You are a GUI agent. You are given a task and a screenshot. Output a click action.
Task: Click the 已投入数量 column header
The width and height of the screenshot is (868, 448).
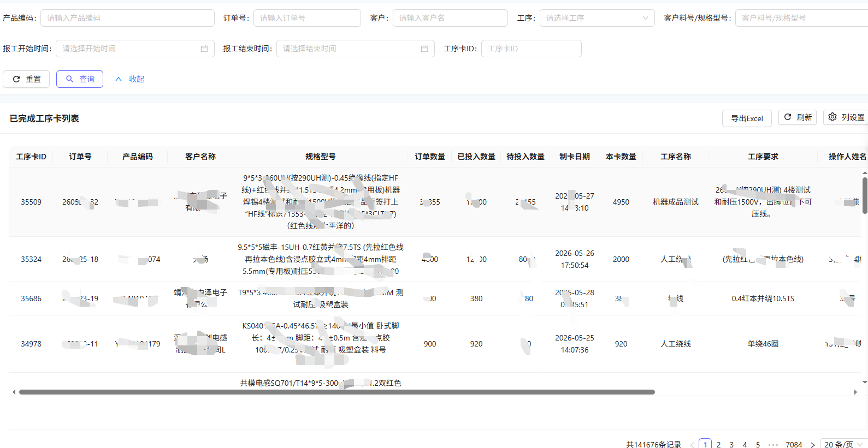click(476, 157)
